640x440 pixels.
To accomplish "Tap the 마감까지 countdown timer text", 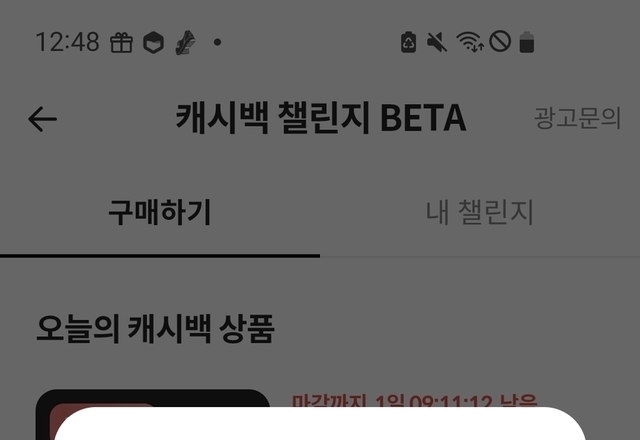I will [414, 401].
